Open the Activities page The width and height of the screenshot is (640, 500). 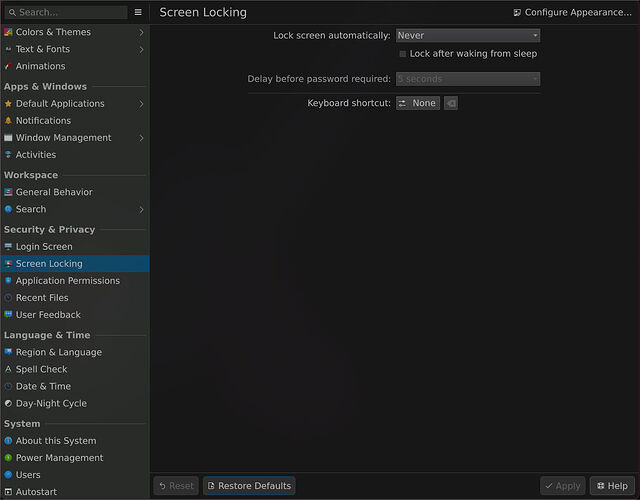pos(75,155)
